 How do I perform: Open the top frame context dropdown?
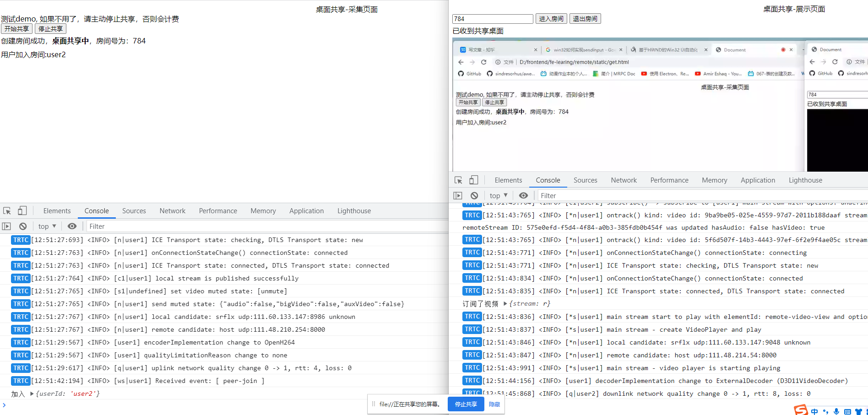coord(47,226)
